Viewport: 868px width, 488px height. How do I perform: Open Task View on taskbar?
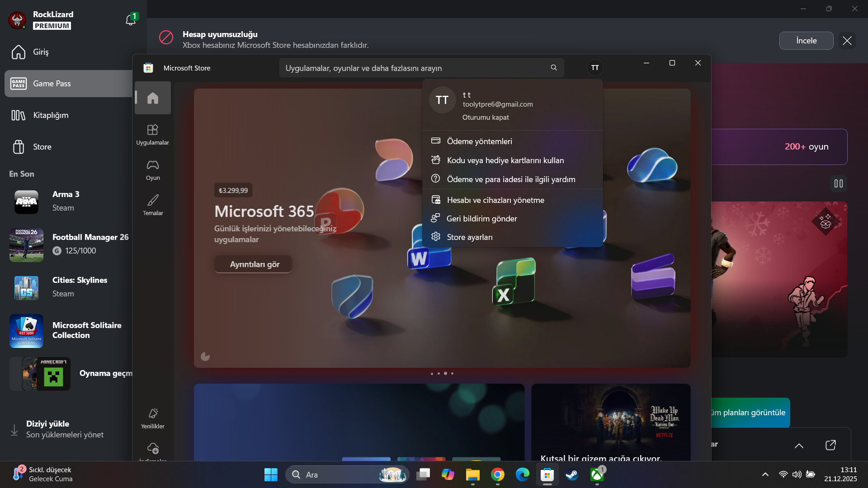pyautogui.click(x=423, y=475)
